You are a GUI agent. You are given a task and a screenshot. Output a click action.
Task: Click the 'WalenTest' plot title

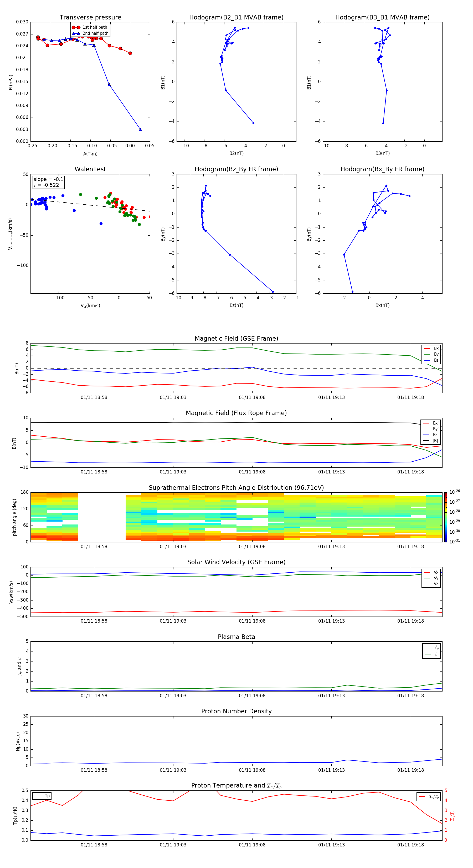[90, 169]
